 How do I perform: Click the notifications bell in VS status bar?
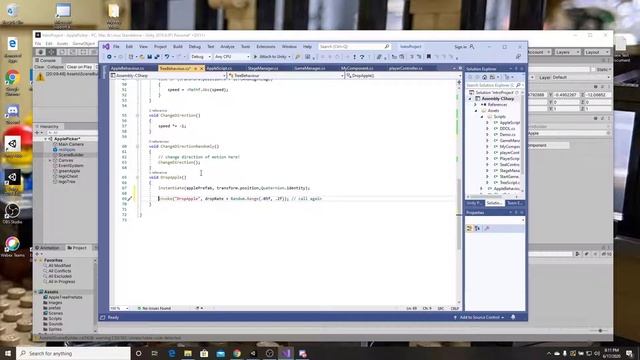tap(513, 317)
